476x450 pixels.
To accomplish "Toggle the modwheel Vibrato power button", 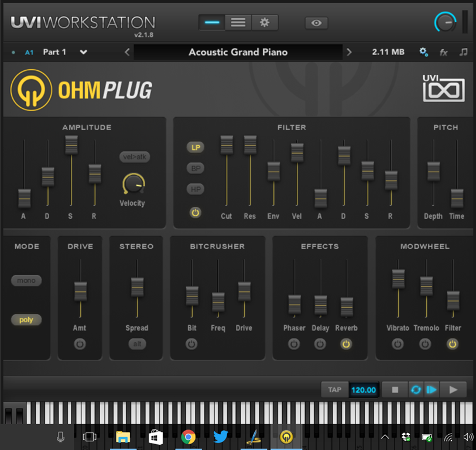I will pos(398,344).
